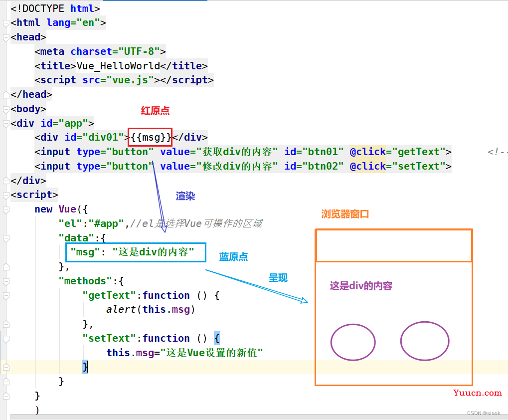Image resolution: width=508 pixels, height=420 pixels.
Task: Click this.msg="这是Vue设置的新值" assignment
Action: click(184, 353)
